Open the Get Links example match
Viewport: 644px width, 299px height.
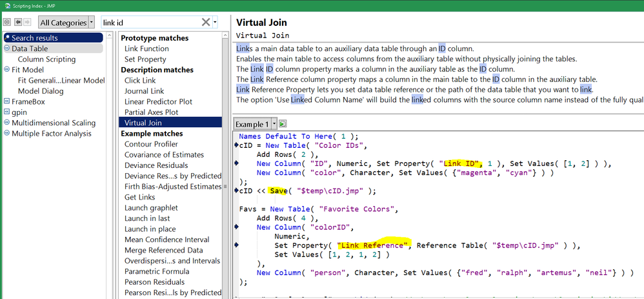(x=139, y=198)
